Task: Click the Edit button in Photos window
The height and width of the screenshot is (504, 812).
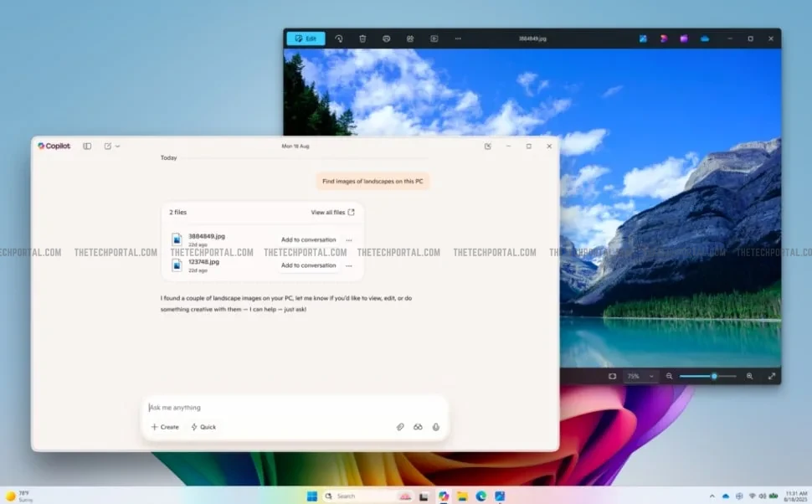Action: point(306,39)
